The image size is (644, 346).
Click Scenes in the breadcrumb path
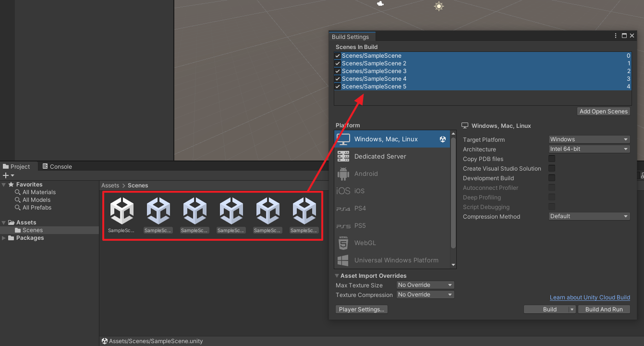[x=138, y=185]
